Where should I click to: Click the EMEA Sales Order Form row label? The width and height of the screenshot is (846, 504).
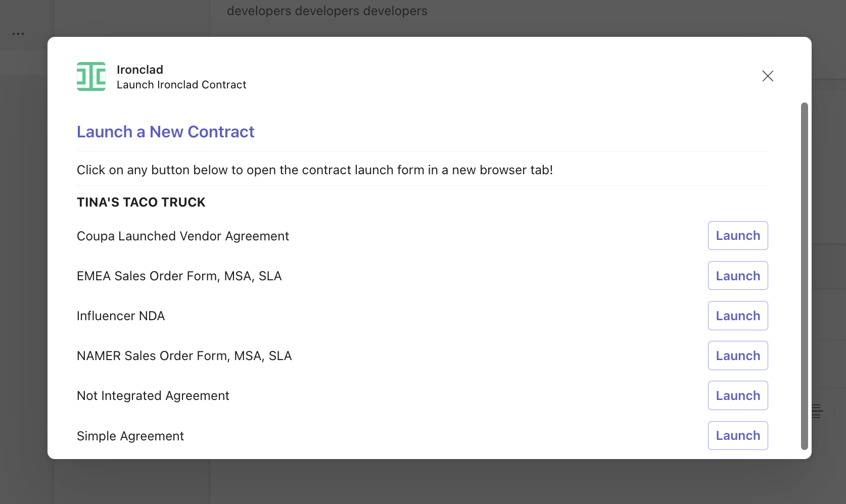179,276
